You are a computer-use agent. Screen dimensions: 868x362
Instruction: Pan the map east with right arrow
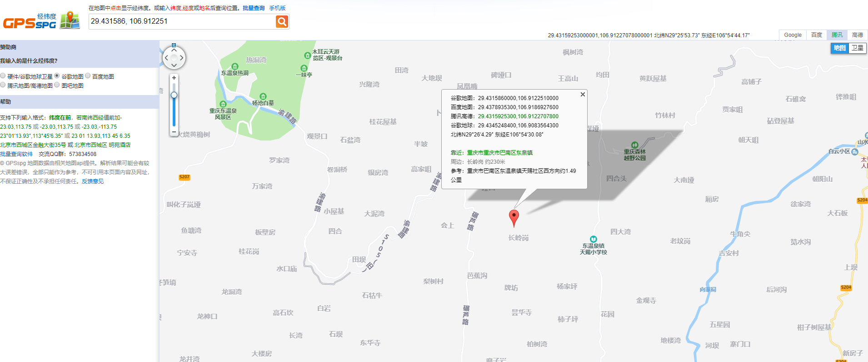click(181, 58)
